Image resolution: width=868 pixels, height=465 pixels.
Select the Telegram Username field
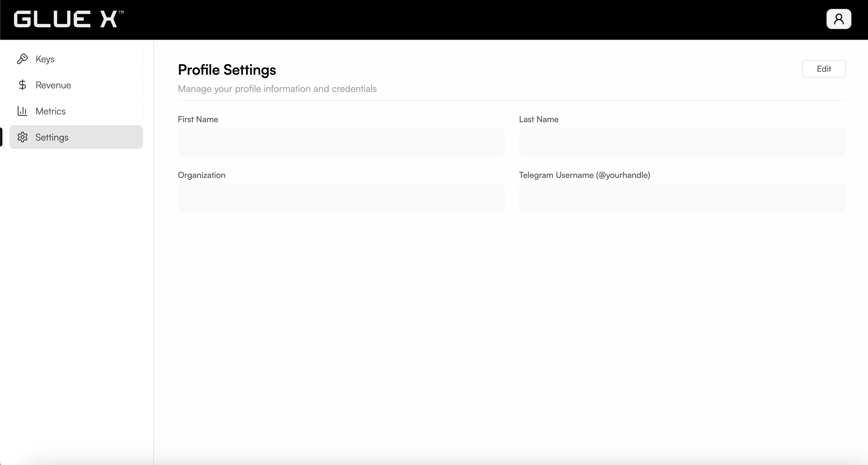[682, 198]
